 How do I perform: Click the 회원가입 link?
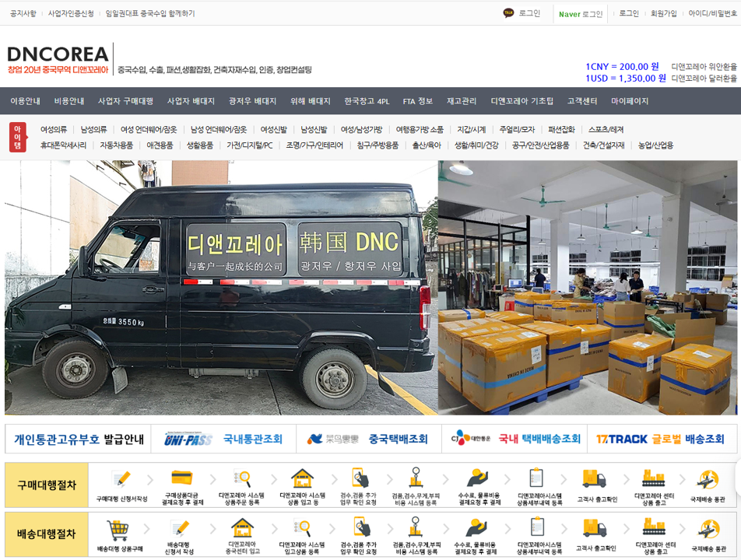click(x=663, y=13)
